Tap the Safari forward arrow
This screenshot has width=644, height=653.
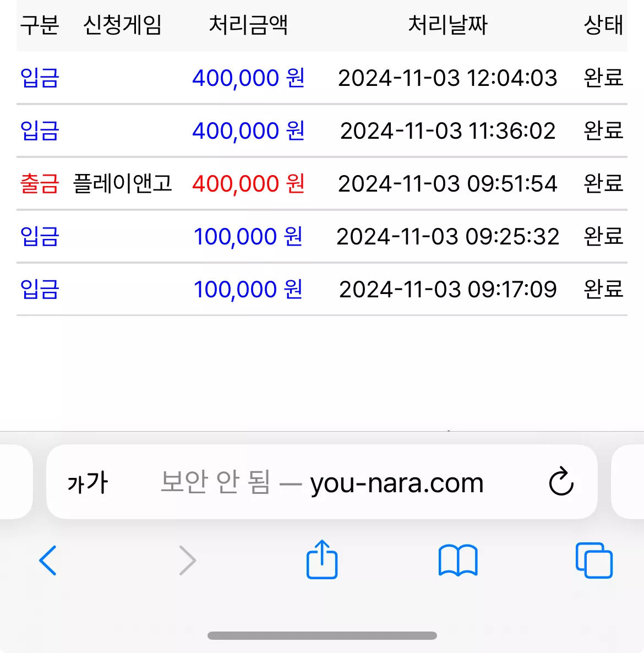coord(187,560)
